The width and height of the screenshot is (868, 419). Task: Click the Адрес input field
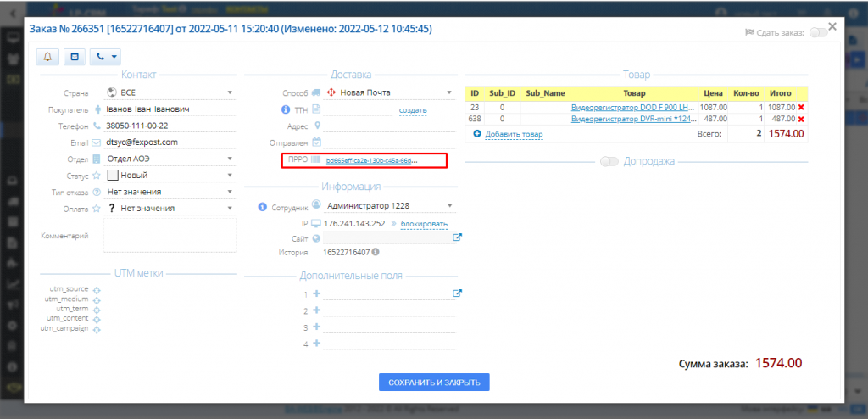tap(390, 126)
